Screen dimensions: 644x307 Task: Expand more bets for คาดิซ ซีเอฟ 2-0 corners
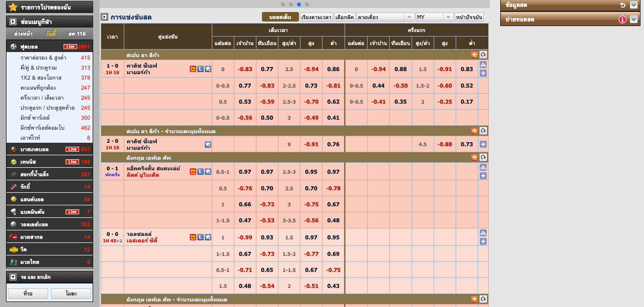483,144
